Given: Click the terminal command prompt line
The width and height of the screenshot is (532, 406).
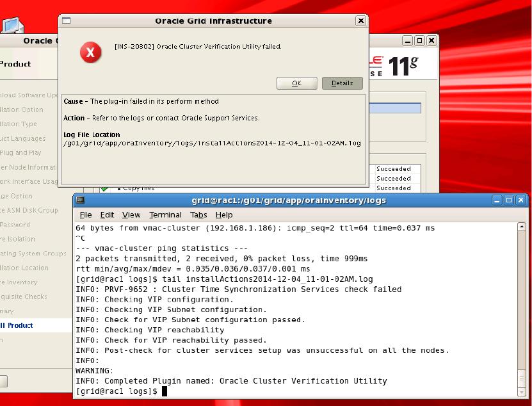Looking at the screenshot, I should (122, 391).
